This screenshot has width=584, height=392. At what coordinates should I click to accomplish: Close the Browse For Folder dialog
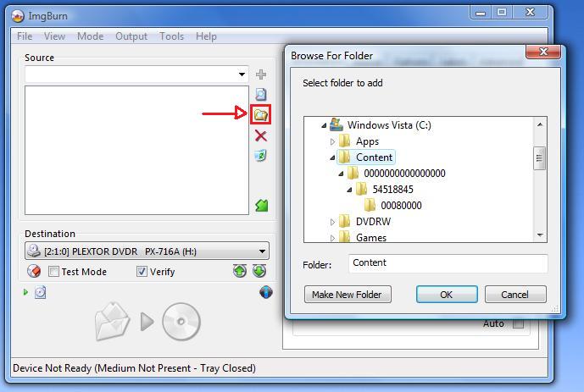(543, 52)
